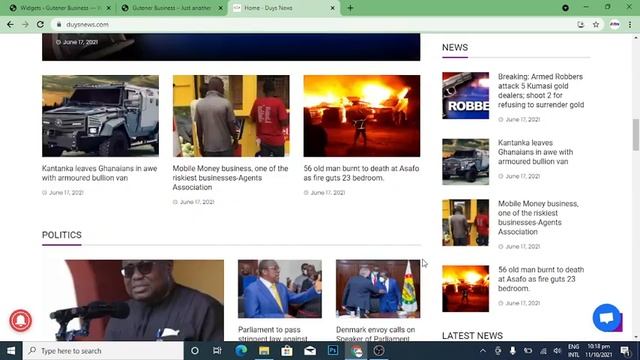Open Chrome's three-dot menu
This screenshot has width=640, height=360.
[630, 24]
